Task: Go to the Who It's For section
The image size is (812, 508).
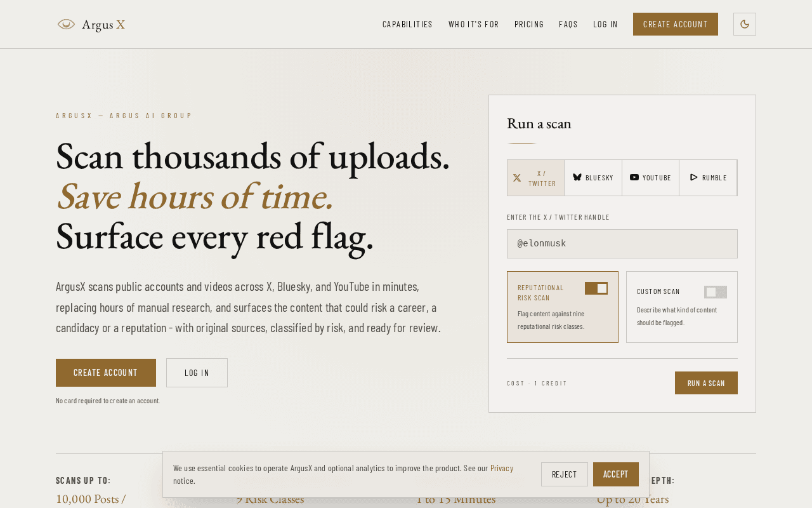Action: [x=474, y=24]
